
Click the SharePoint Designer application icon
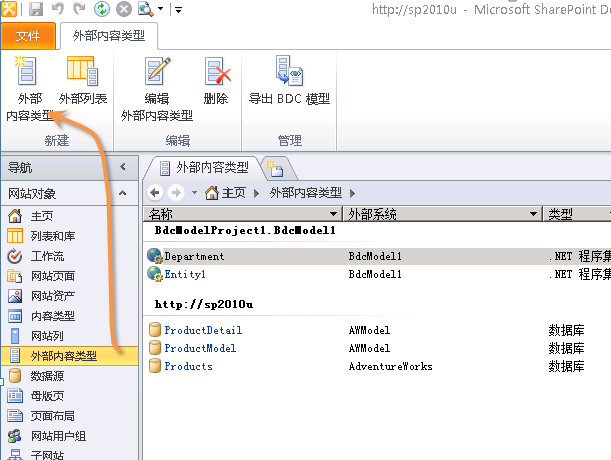[x=9, y=9]
